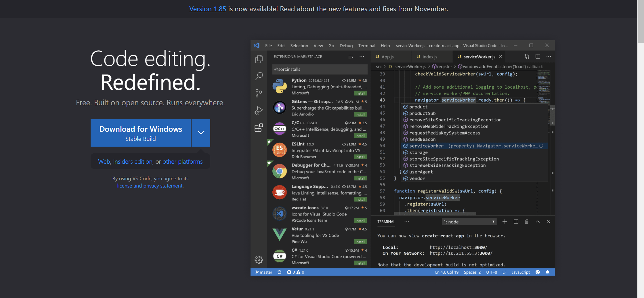The height and width of the screenshot is (298, 644).
Task: Click the clear extensions search results icon
Action: point(351,57)
